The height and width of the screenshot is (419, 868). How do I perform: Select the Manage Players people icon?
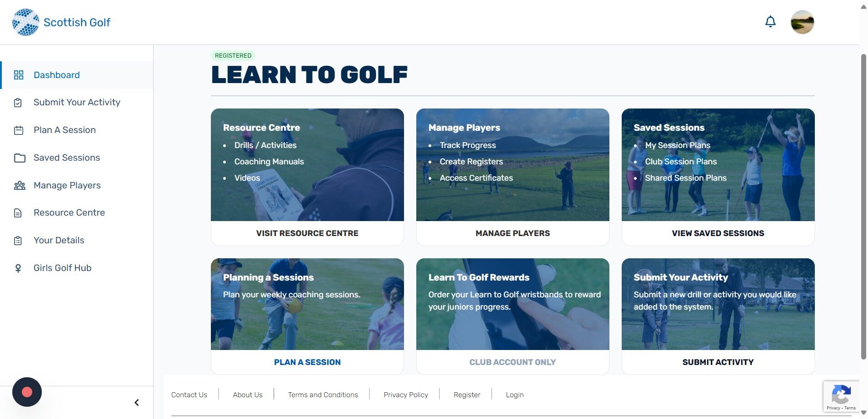[20, 186]
